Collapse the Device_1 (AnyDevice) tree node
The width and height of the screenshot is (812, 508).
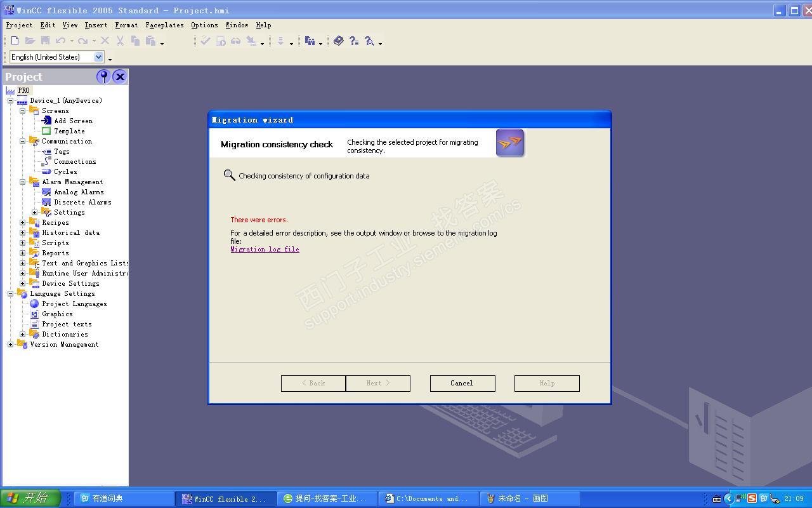point(11,100)
